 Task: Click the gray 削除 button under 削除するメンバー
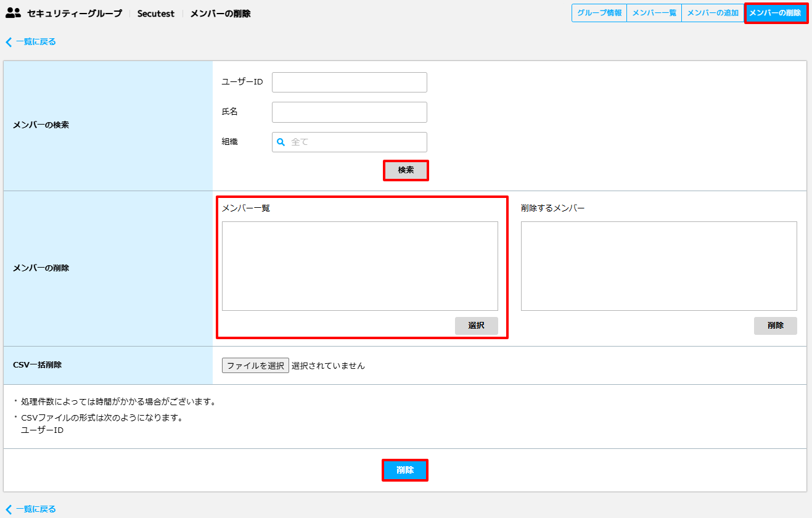pos(776,326)
